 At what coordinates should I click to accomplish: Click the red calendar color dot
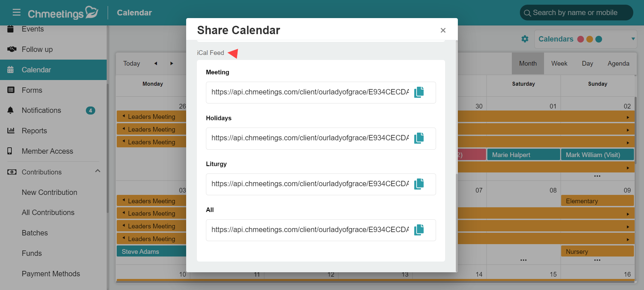pyautogui.click(x=581, y=39)
